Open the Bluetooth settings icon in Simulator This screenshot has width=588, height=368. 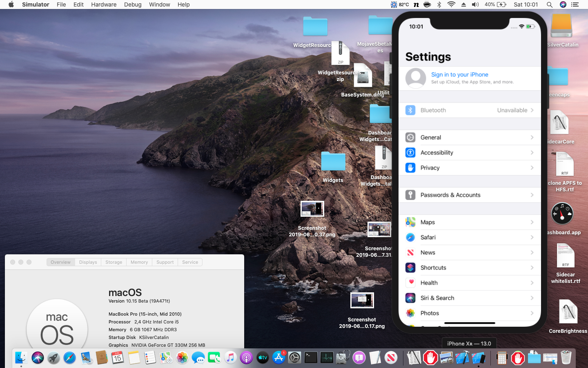(410, 110)
